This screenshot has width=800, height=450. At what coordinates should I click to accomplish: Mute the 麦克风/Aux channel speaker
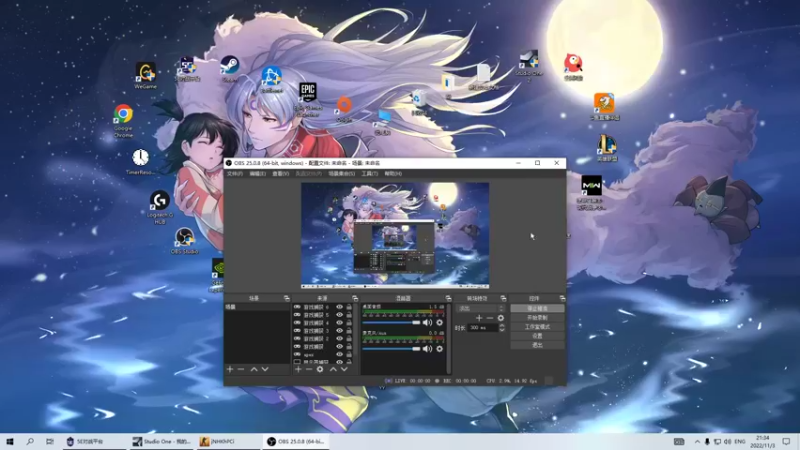tap(427, 349)
